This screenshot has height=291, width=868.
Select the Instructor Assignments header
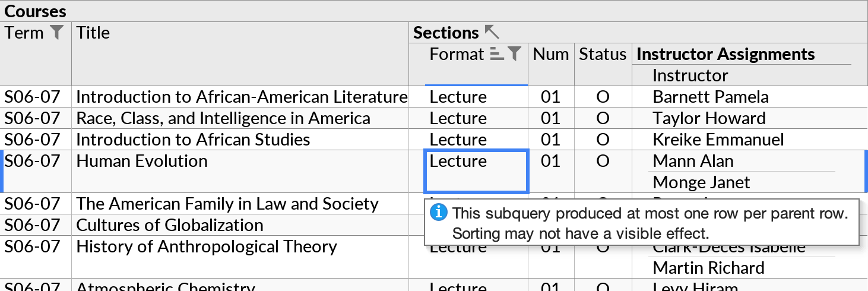pos(726,54)
